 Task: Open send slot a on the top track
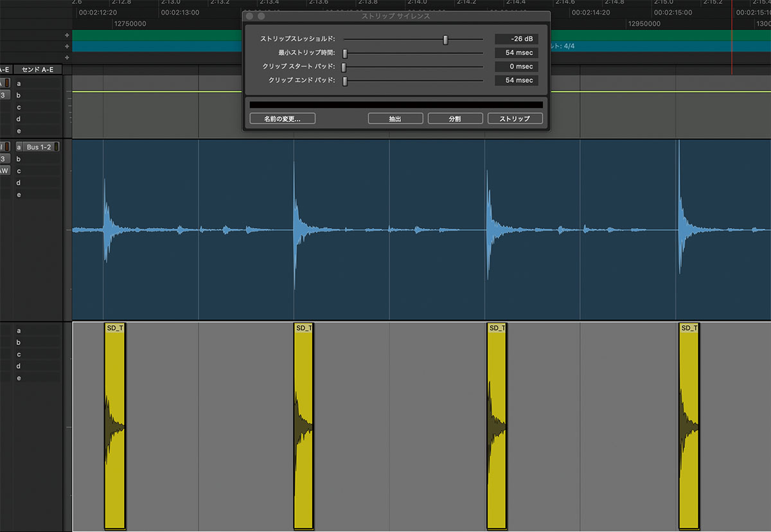38,84
